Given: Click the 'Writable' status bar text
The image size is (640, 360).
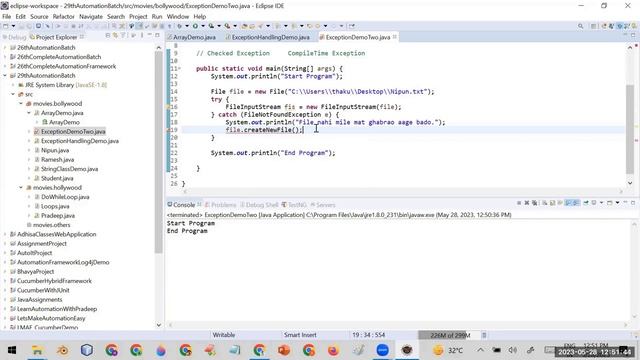Looking at the screenshot, I should click(x=224, y=335).
